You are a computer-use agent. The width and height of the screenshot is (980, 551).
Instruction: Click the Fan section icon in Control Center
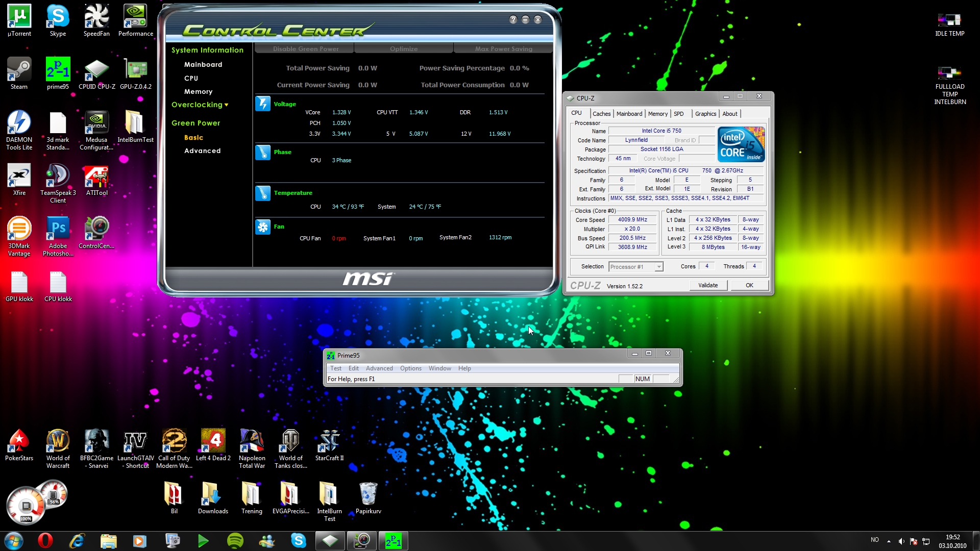tap(263, 227)
